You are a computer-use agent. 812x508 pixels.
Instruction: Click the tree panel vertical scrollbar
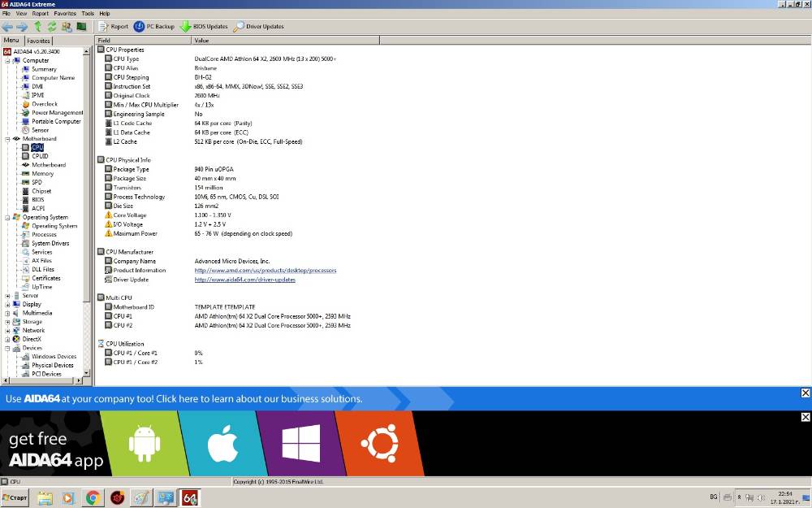[87, 212]
